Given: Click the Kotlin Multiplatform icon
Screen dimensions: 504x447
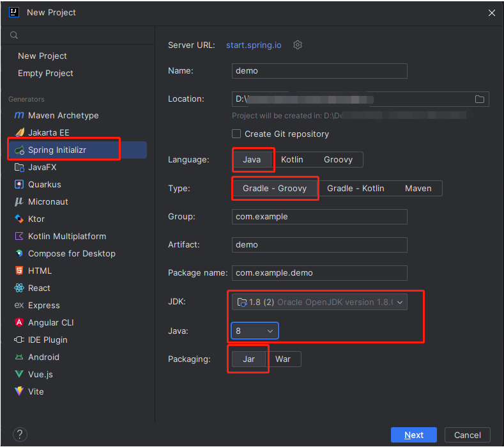Looking at the screenshot, I should coord(19,236).
